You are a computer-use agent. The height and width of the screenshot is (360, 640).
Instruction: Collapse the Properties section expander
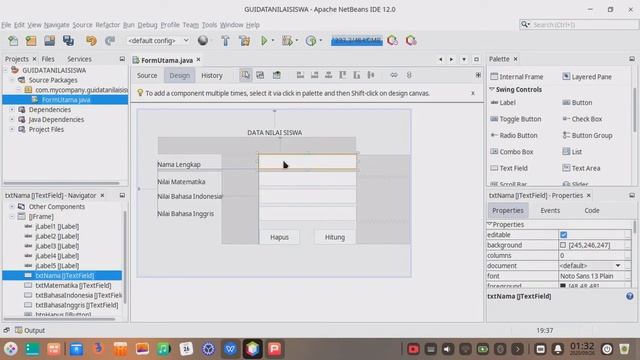point(490,224)
